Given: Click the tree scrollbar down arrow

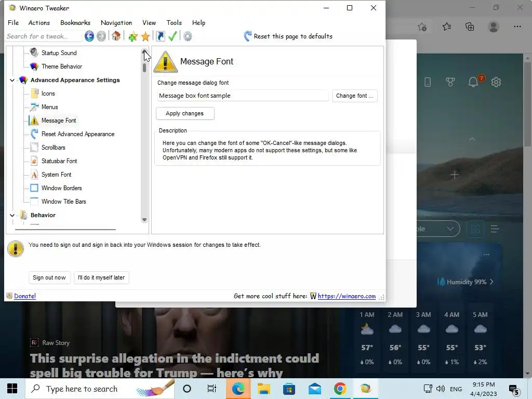Looking at the screenshot, I should pyautogui.click(x=144, y=220).
